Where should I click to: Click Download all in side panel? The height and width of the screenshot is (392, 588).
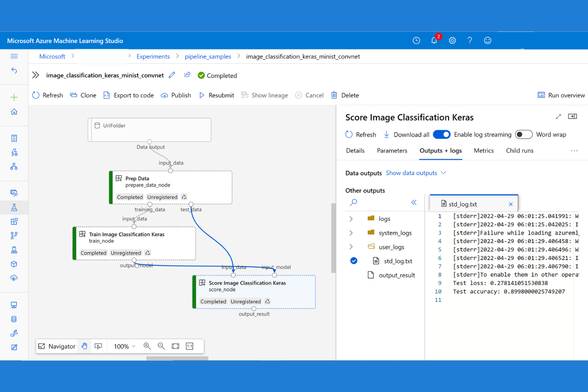coord(406,135)
